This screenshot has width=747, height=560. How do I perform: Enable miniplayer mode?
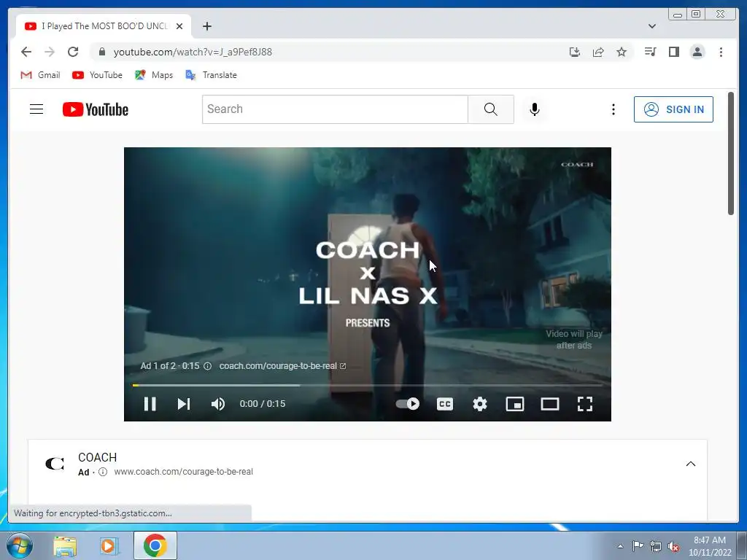tap(514, 404)
